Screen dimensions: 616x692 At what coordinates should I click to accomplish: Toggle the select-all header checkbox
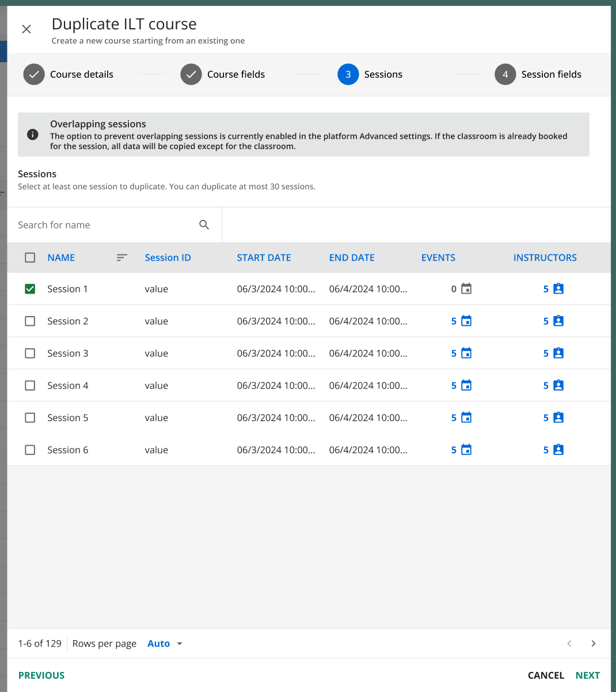tap(30, 258)
